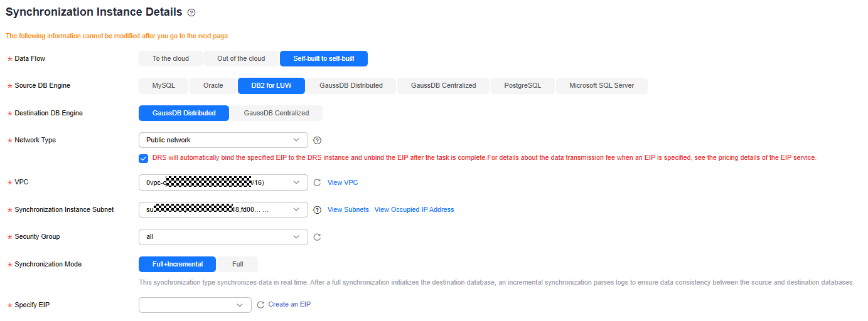Click help icon next to Network Type

click(317, 140)
